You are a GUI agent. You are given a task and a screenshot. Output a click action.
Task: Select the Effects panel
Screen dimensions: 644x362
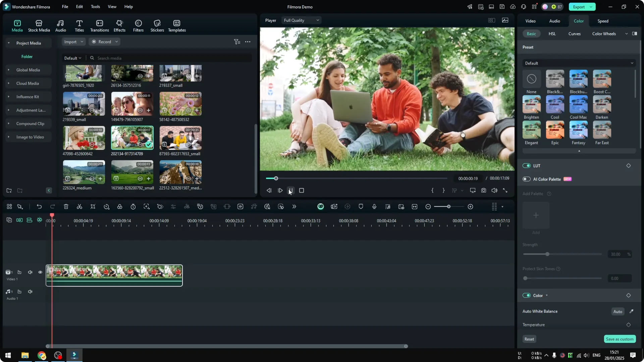click(x=119, y=25)
